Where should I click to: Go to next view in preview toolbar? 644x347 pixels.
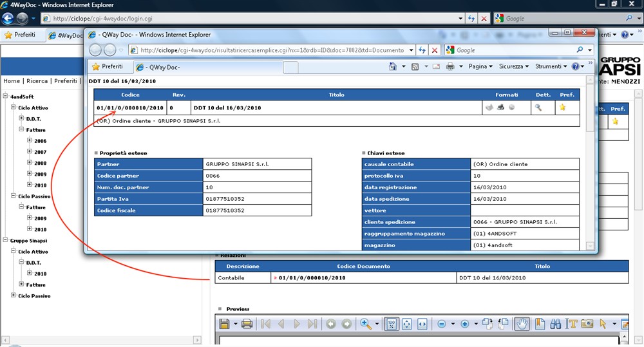click(346, 324)
